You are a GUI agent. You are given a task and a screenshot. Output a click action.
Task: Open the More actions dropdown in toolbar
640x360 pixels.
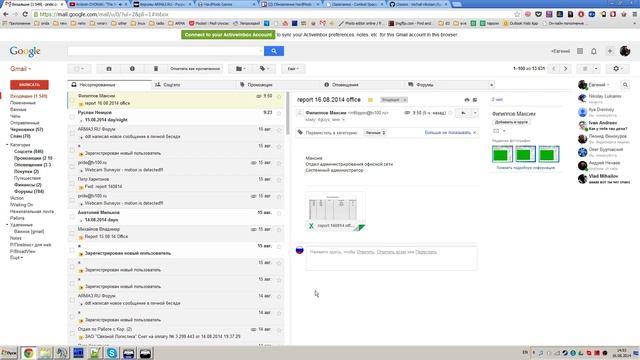pos(293,69)
